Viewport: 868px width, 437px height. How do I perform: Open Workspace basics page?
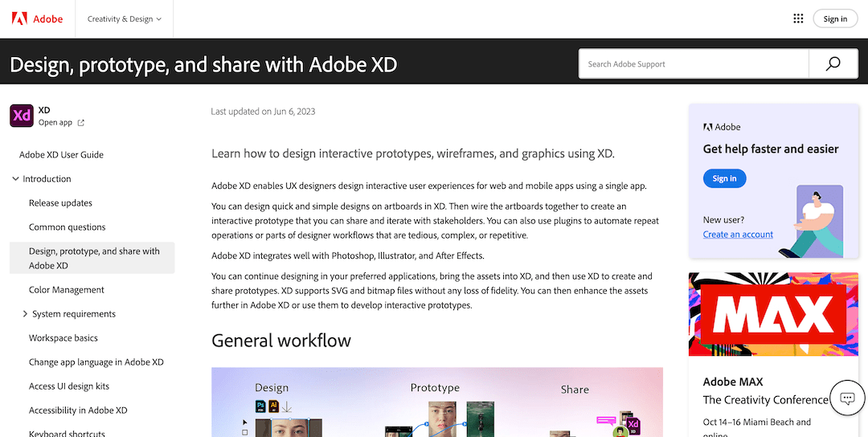point(63,338)
